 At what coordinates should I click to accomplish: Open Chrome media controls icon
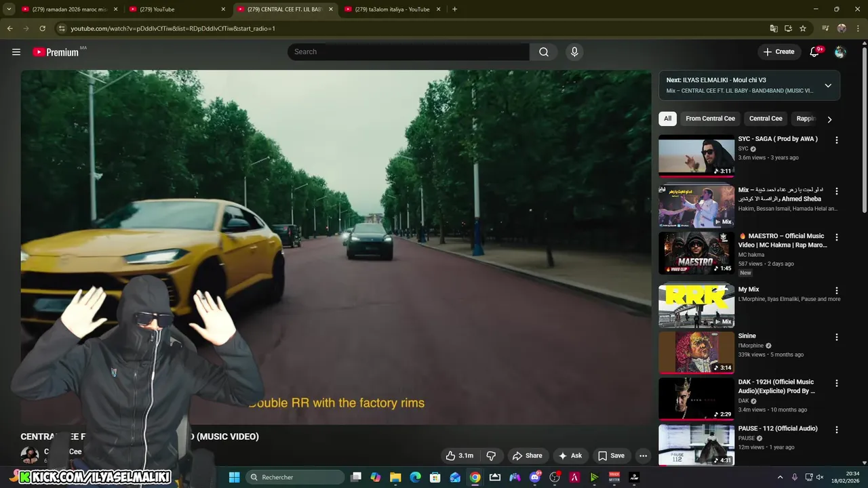click(x=825, y=28)
